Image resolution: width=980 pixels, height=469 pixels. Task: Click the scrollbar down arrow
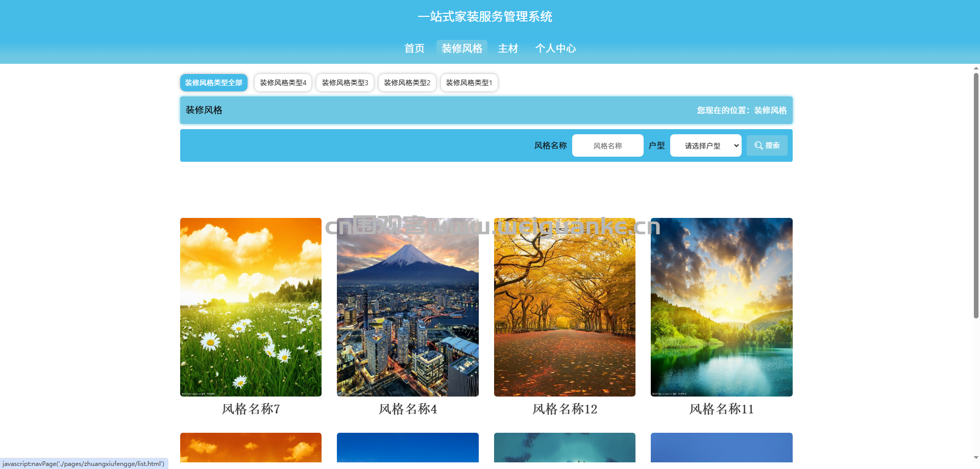point(976,458)
